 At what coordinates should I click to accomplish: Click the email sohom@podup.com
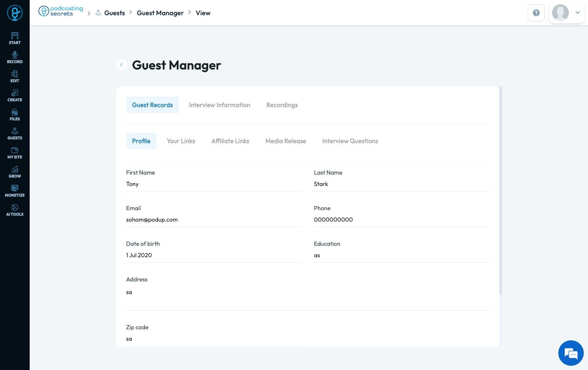152,220
